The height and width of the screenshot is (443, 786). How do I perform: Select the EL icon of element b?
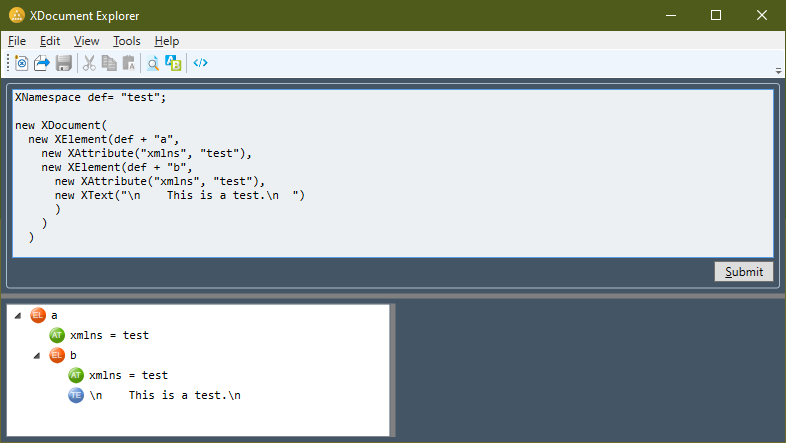57,355
